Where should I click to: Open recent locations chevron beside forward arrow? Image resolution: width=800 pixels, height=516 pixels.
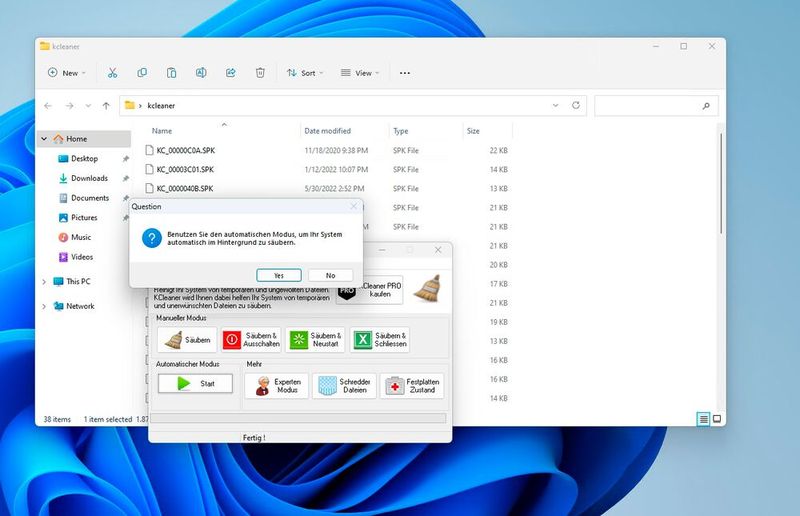[x=88, y=106]
